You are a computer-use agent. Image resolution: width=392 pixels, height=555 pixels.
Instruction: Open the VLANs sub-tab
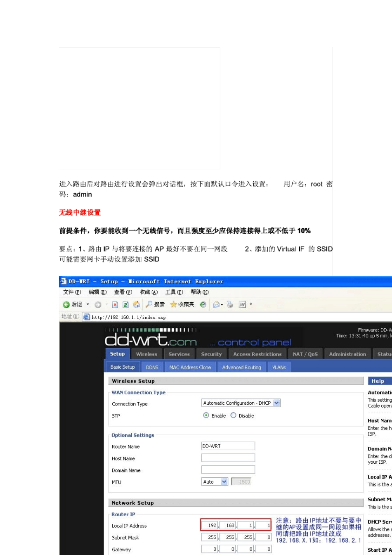coord(279,368)
